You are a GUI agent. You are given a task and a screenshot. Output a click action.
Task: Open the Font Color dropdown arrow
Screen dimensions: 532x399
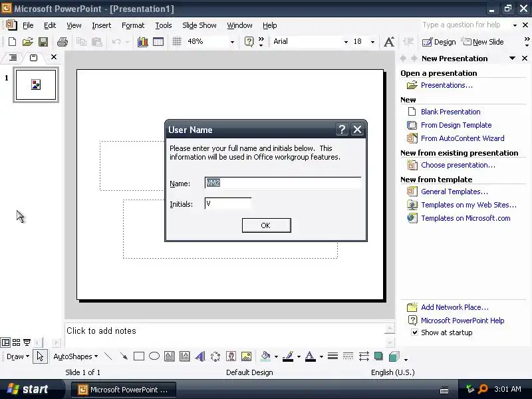tap(321, 356)
